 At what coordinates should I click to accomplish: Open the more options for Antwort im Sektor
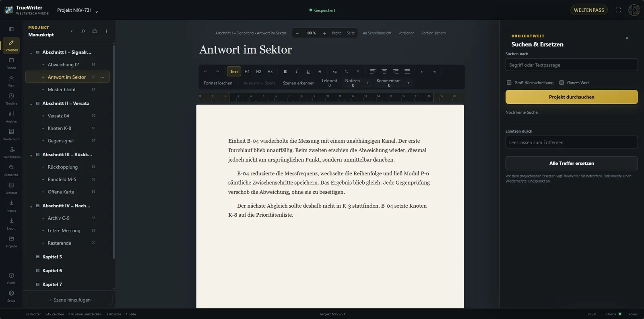103,77
